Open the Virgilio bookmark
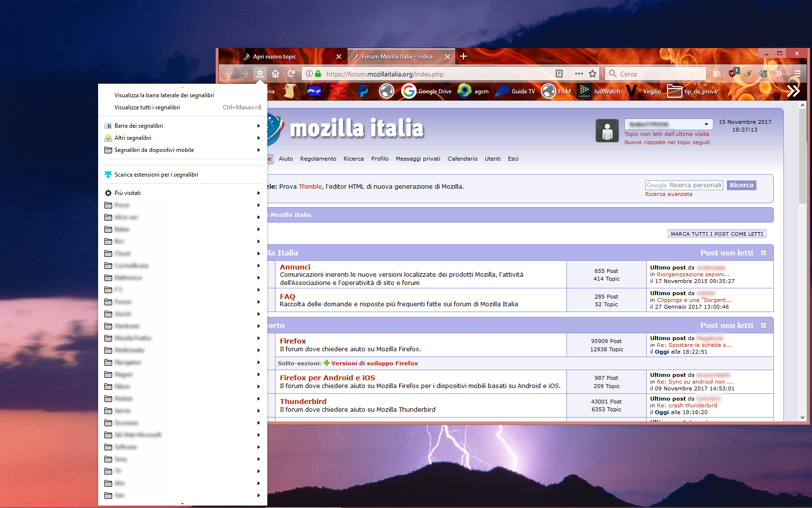 tap(644, 91)
